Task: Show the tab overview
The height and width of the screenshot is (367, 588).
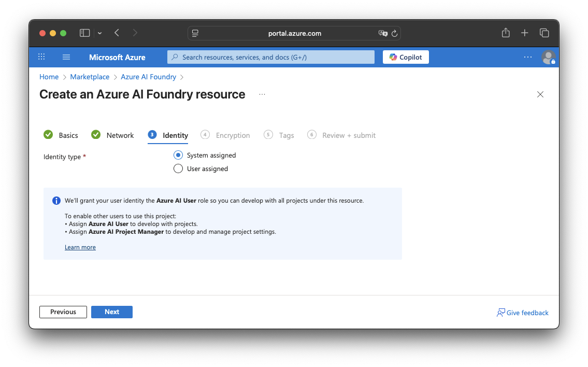Action: pyautogui.click(x=544, y=33)
